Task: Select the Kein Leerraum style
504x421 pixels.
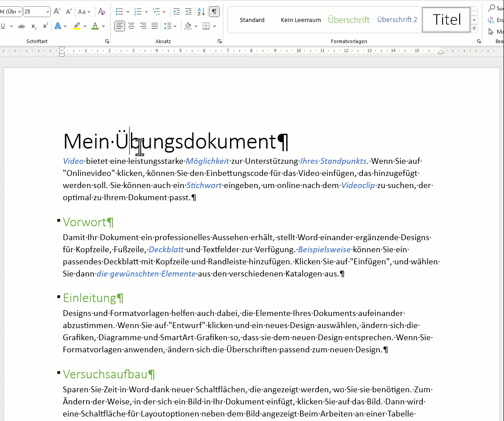Action: [x=300, y=20]
